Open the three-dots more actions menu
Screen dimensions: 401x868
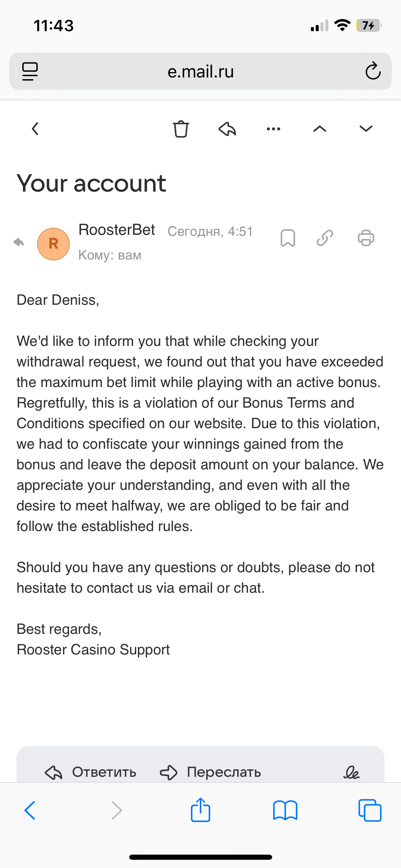[x=274, y=129]
